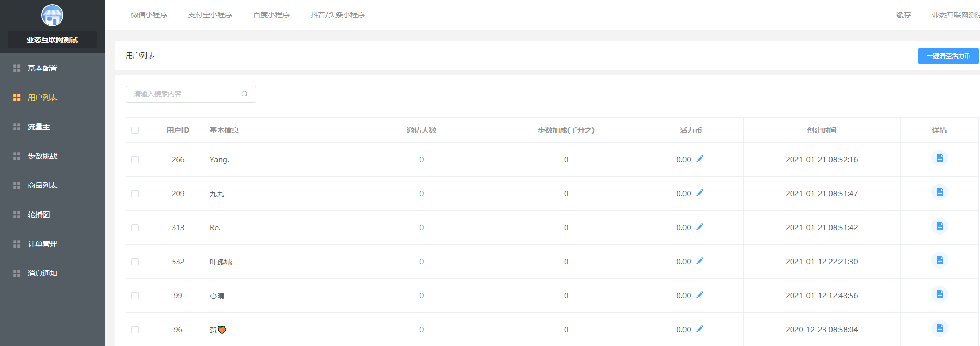The height and width of the screenshot is (346, 980).
Task: Check the row checkbox for user 209
Action: pos(135,194)
